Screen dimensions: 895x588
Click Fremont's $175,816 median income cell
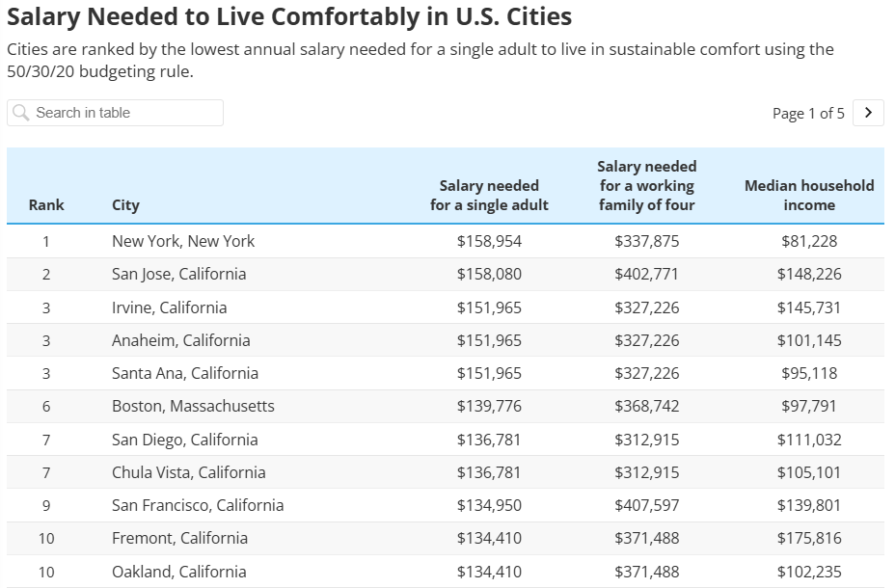(x=809, y=538)
